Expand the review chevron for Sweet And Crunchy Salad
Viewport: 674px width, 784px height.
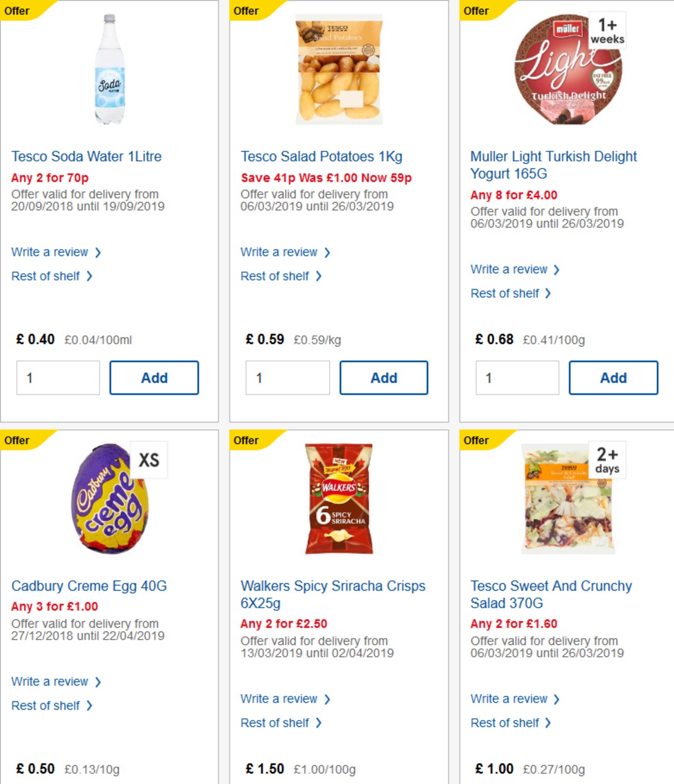[556, 699]
